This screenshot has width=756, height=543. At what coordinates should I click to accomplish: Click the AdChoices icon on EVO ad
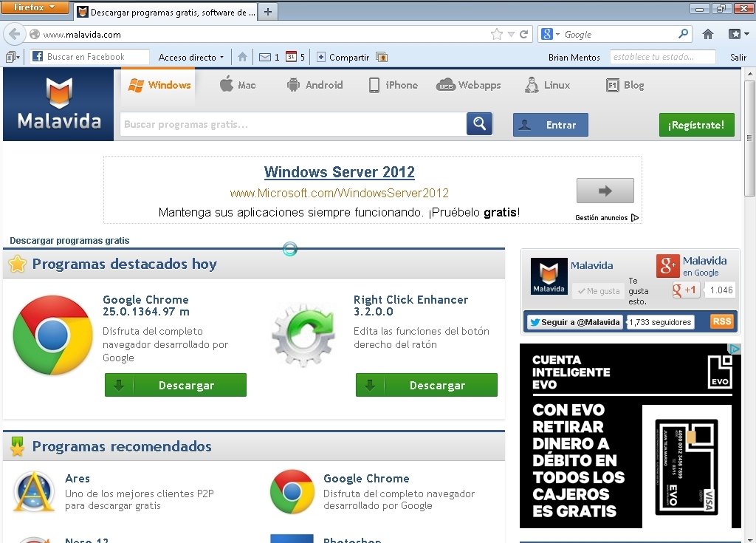[735, 348]
